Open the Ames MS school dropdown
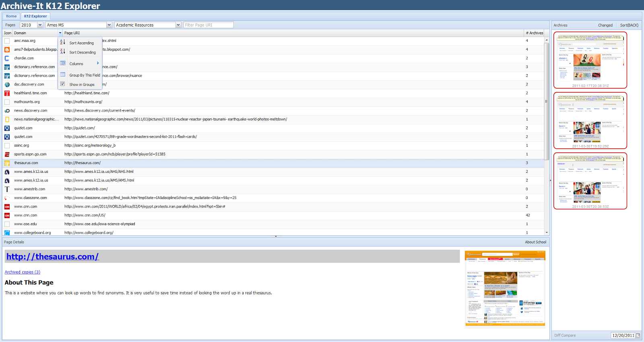This screenshot has height=342, width=644. [x=109, y=25]
